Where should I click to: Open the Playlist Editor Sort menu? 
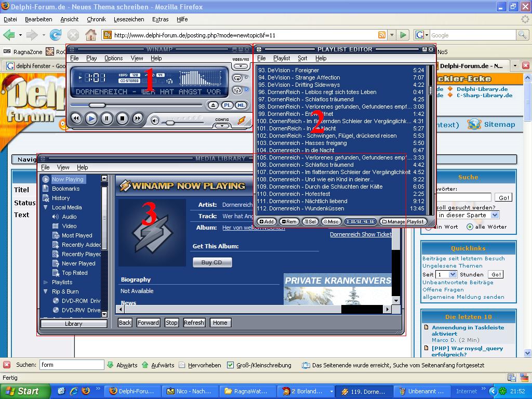302,58
